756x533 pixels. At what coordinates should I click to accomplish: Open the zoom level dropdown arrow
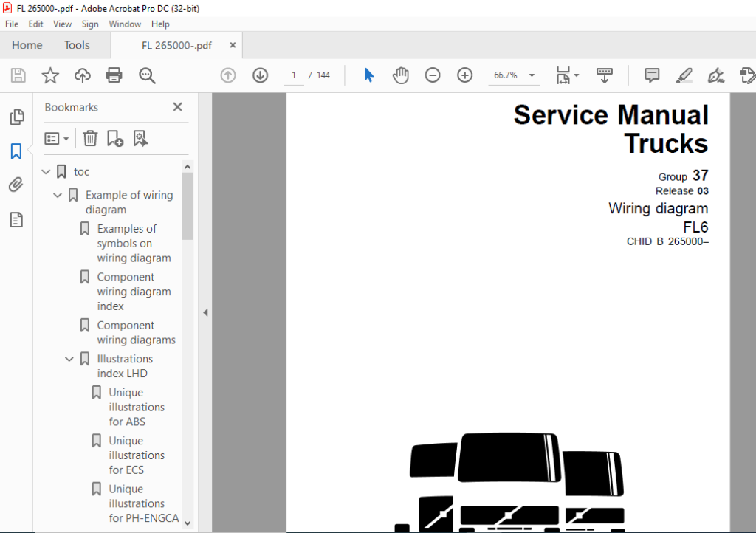click(532, 75)
